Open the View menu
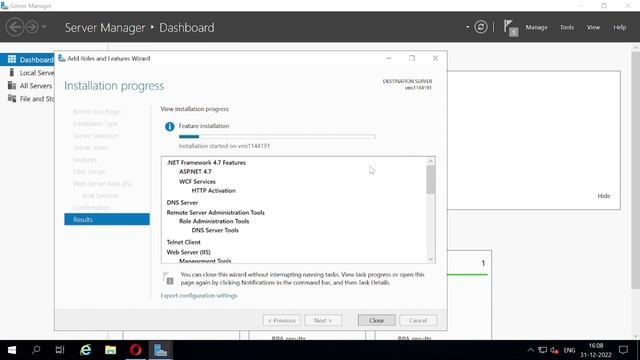The width and height of the screenshot is (640, 360). (593, 27)
